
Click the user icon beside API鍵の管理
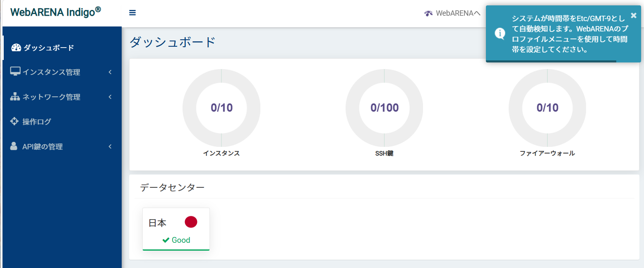14,146
